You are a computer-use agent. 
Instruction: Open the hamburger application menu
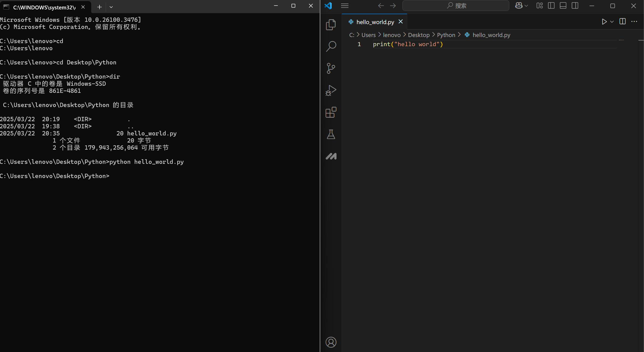tap(345, 6)
